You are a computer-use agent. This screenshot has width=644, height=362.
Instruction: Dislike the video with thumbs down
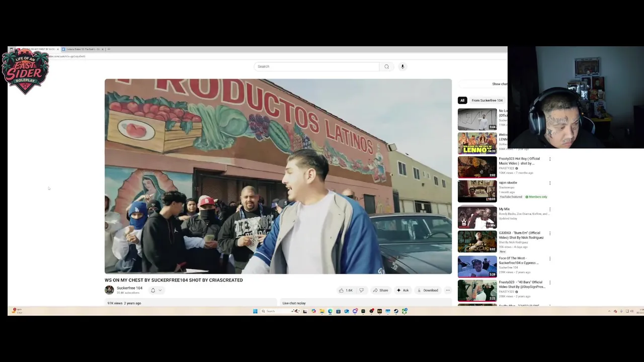point(361,290)
